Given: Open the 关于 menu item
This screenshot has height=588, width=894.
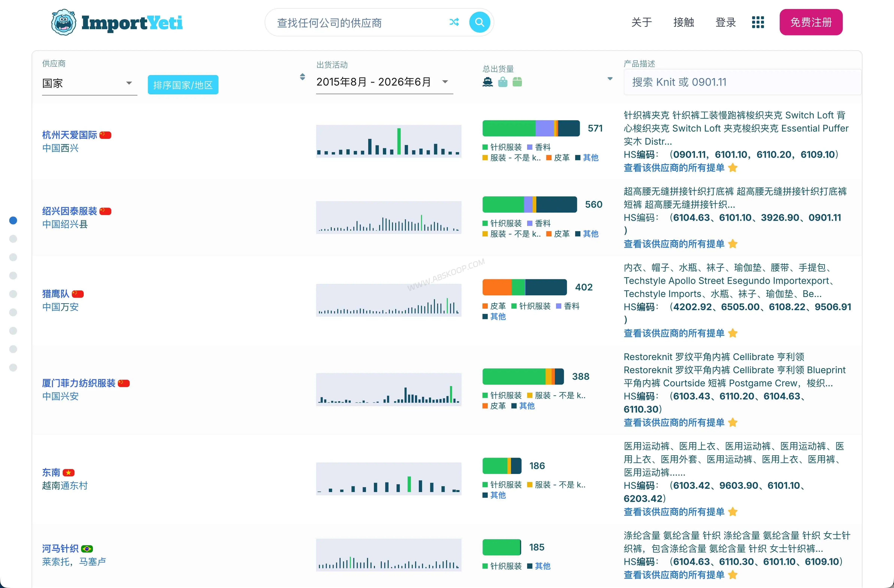Looking at the screenshot, I should (642, 22).
